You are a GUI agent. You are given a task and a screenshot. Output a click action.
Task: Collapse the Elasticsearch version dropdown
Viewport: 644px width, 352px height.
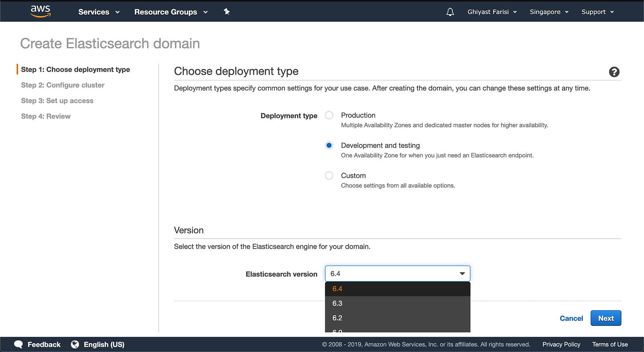(x=462, y=274)
